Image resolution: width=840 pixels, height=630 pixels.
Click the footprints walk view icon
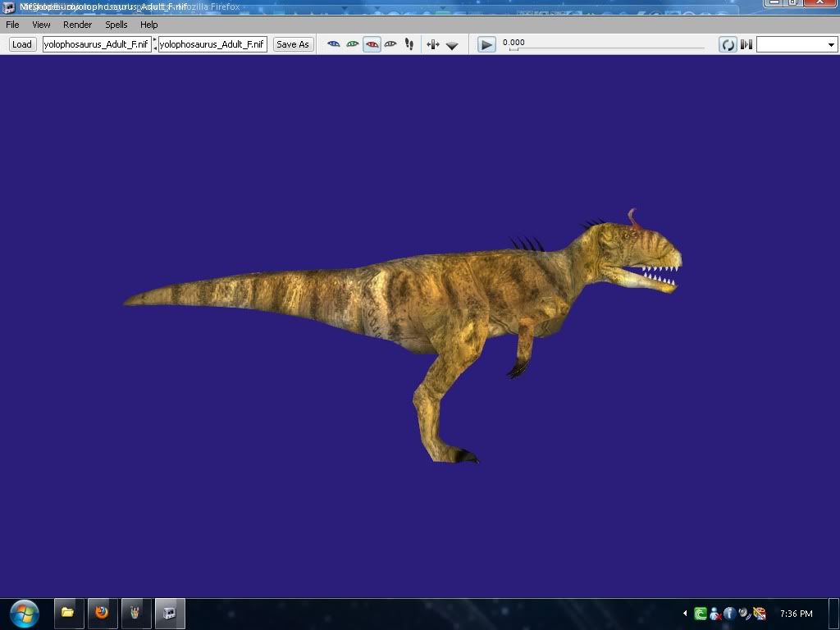tap(409, 44)
